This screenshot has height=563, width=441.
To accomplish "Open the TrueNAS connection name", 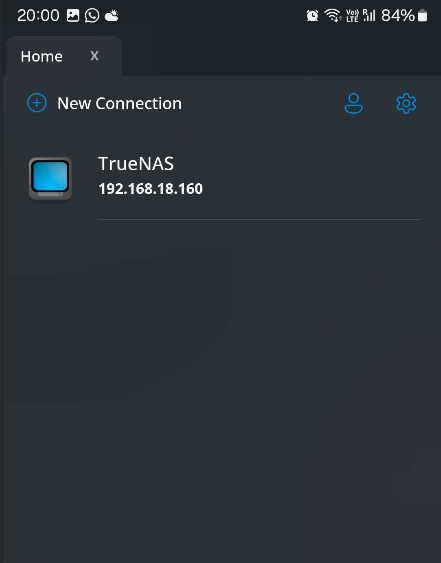I will pyautogui.click(x=136, y=164).
